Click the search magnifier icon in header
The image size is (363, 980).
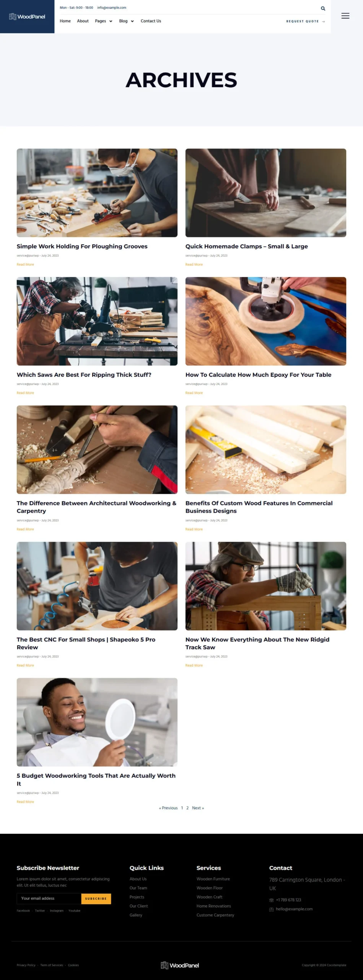[323, 8]
